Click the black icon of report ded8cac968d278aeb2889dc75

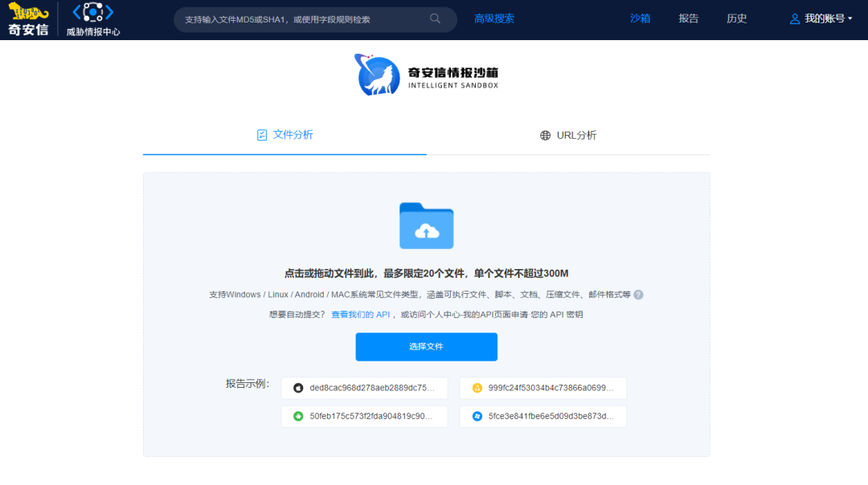298,388
